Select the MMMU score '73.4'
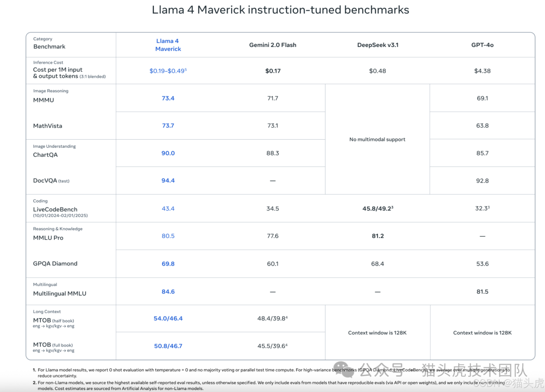 click(168, 98)
